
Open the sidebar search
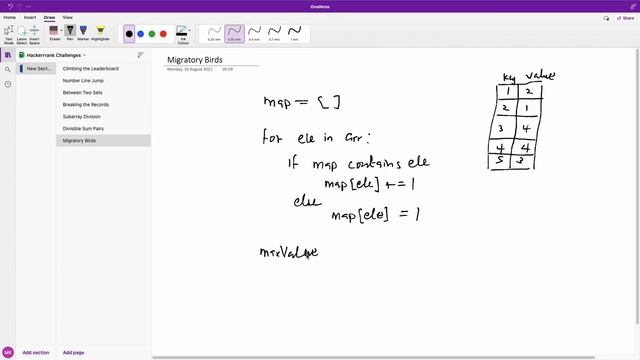pos(8,70)
